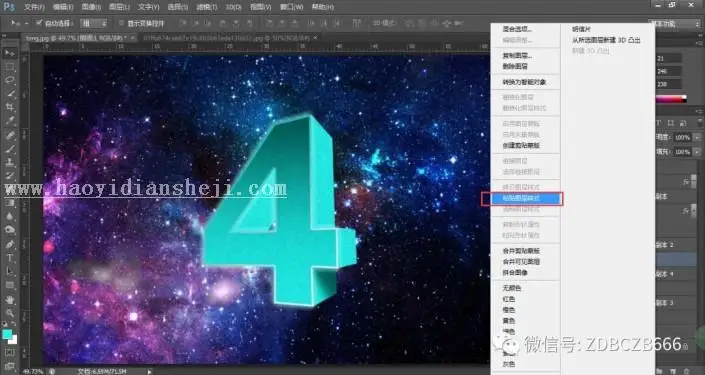Screen dimensions: 705x375
Task: Change screen mode at toolbox bottom
Action: 9,366
